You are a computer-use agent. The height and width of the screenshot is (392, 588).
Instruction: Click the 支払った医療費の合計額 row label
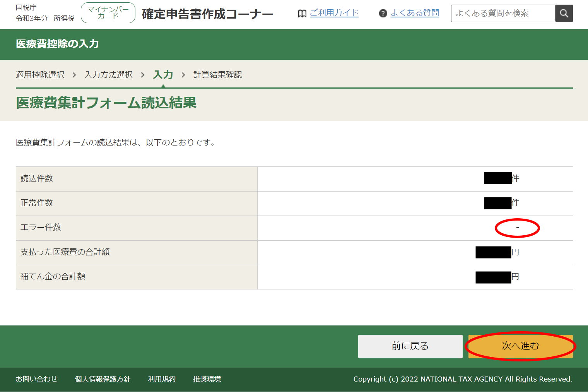(65, 252)
